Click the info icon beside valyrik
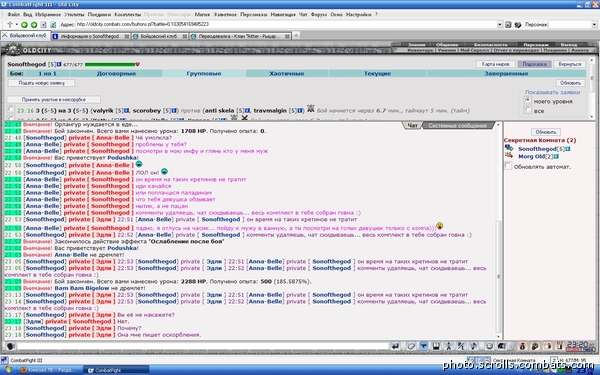The width and height of the screenshot is (600, 375). click(x=127, y=111)
